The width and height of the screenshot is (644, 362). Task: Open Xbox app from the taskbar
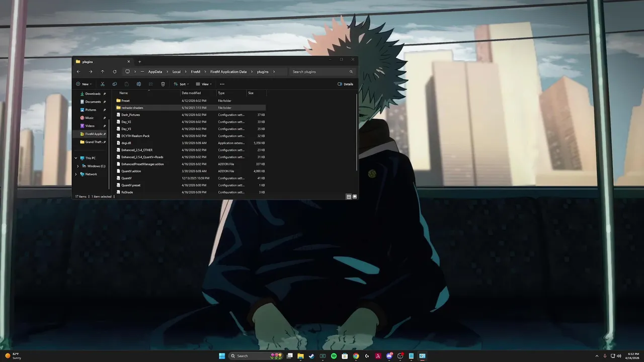323,356
